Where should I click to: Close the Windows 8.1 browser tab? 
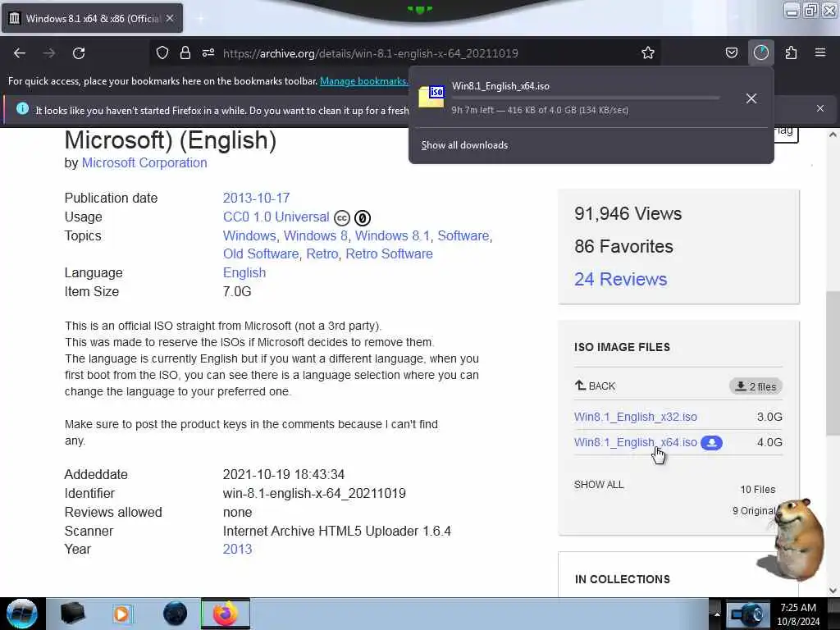tap(170, 18)
